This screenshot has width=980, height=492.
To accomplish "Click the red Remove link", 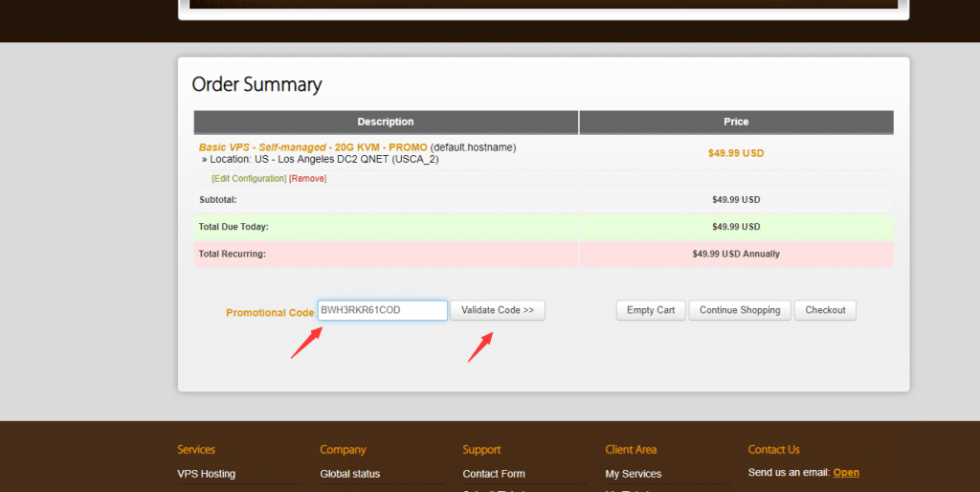I will click(x=308, y=179).
